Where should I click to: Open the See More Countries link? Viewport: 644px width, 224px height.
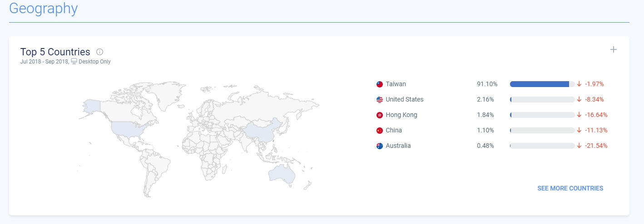coord(570,188)
